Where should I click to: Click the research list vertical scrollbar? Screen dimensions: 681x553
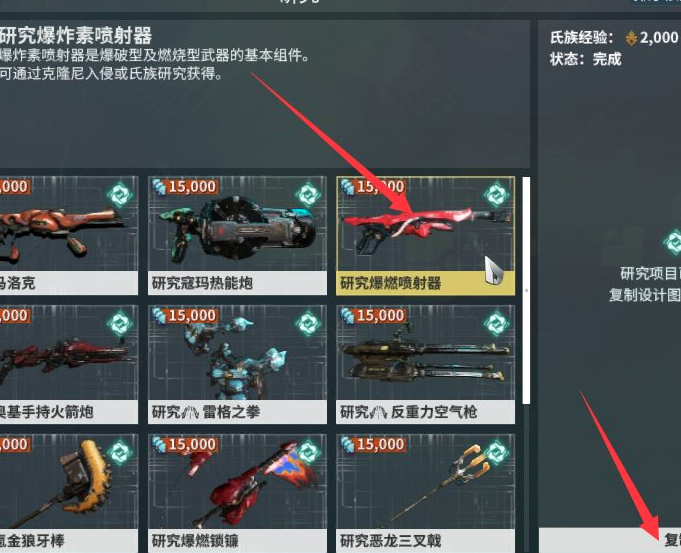[526, 290]
